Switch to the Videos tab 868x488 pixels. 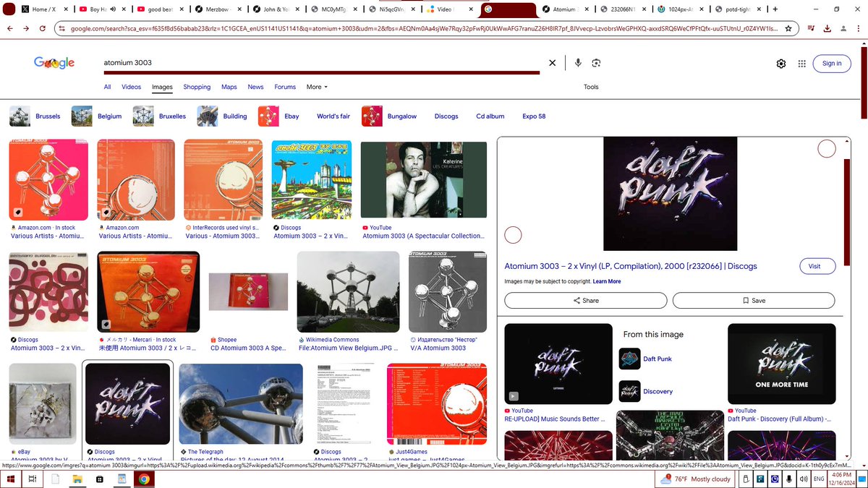click(131, 87)
